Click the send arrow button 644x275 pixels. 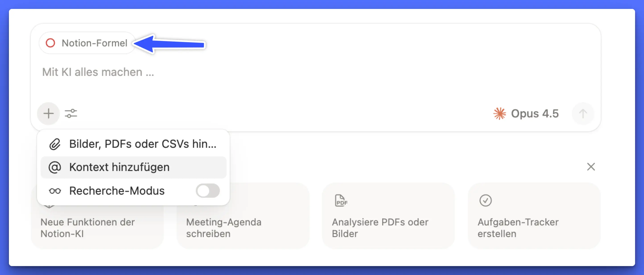click(x=582, y=114)
